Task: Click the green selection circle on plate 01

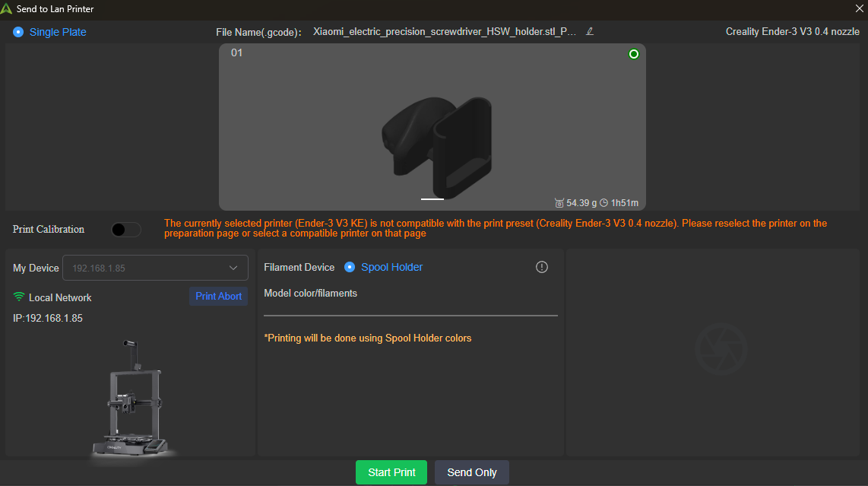Action: pos(634,54)
